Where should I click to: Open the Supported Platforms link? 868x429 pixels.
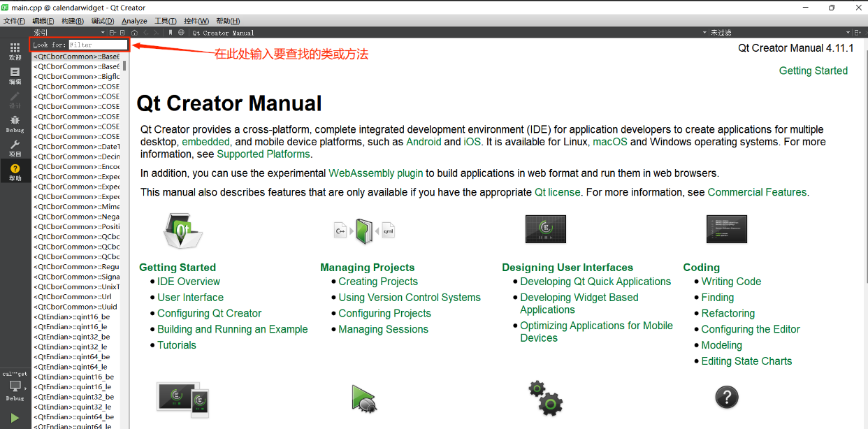263,154
